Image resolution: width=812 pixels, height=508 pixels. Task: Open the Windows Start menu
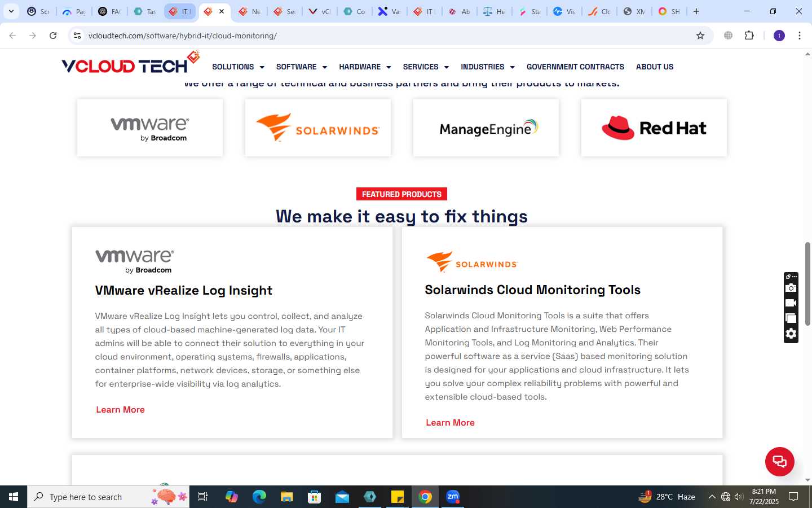[14, 497]
